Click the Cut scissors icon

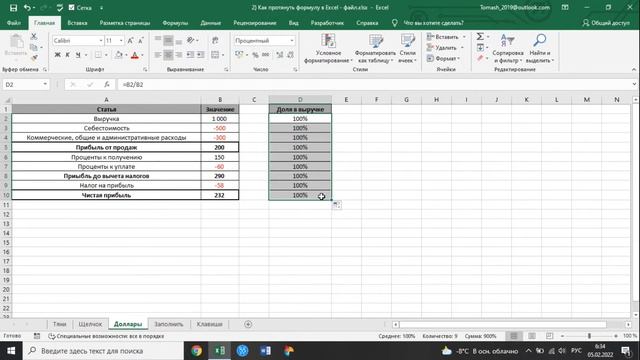(x=34, y=37)
